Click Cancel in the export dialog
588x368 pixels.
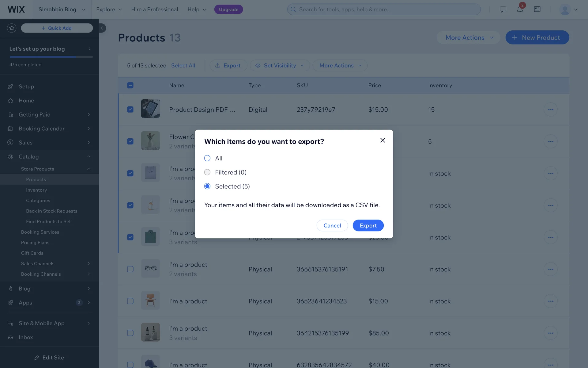pos(332,226)
